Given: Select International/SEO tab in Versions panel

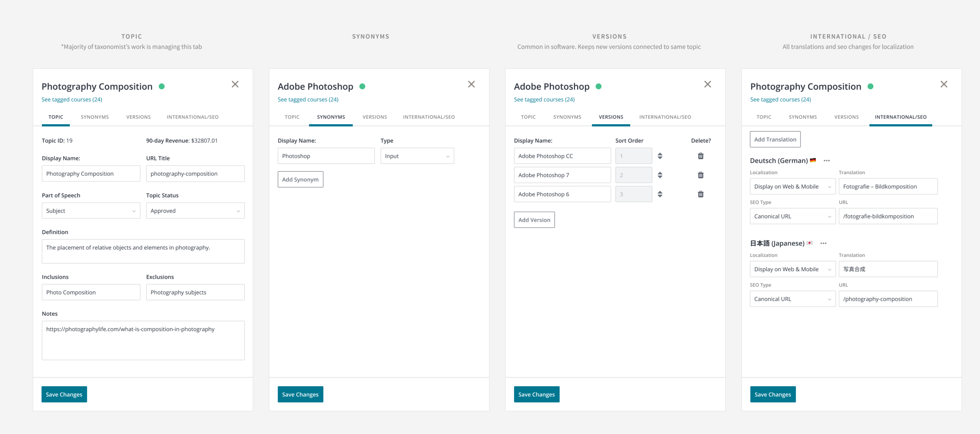Looking at the screenshot, I should (x=665, y=117).
